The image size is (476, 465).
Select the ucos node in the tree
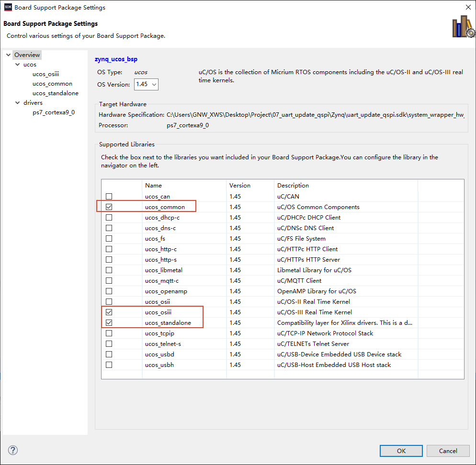[x=30, y=65]
